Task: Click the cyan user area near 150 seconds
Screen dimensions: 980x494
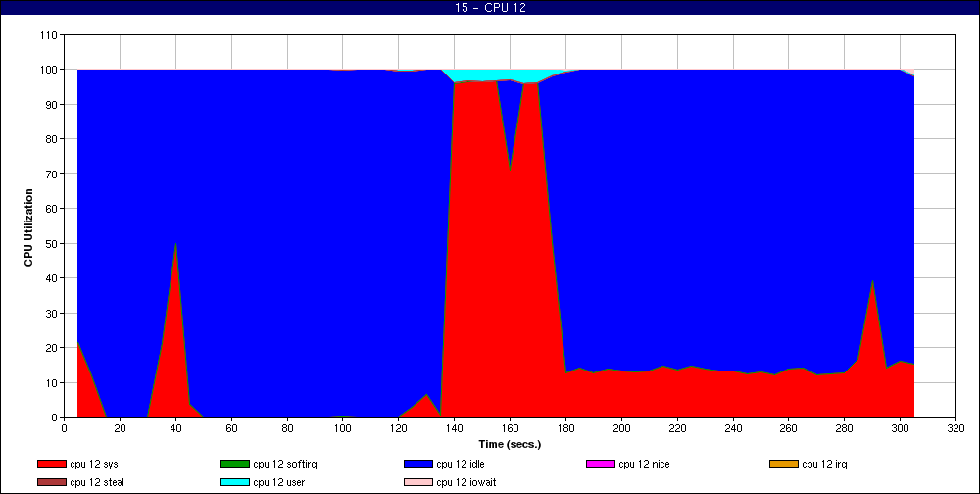Action: tap(481, 75)
